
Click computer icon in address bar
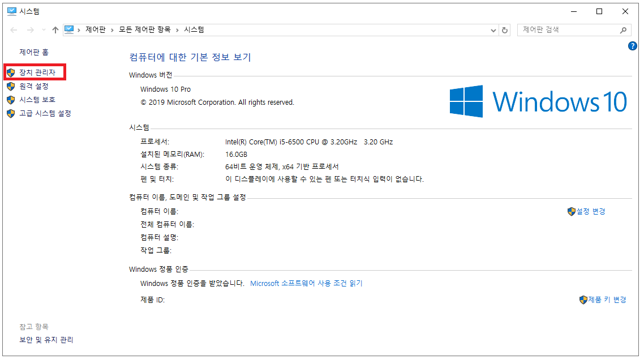(69, 29)
